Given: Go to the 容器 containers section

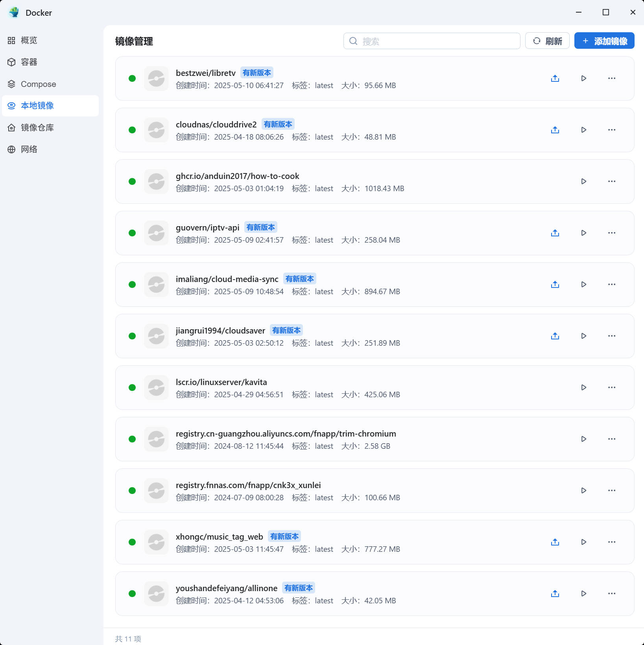Looking at the screenshot, I should (x=50, y=62).
